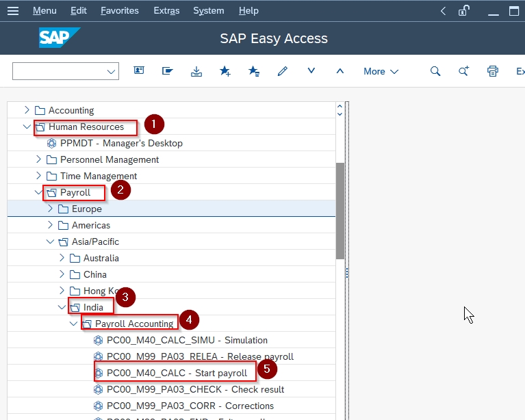The image size is (525, 420).
Task: Click the SAP logo
Action: tap(60, 38)
